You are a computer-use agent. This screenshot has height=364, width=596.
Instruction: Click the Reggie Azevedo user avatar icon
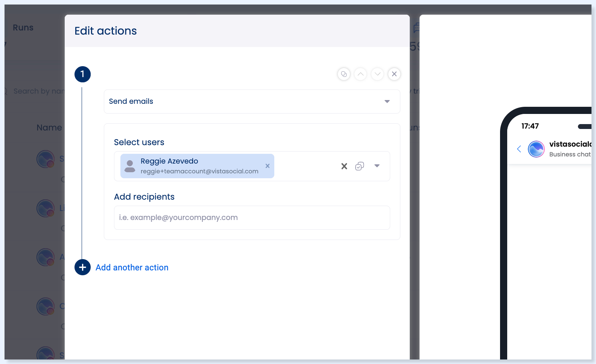click(x=130, y=166)
